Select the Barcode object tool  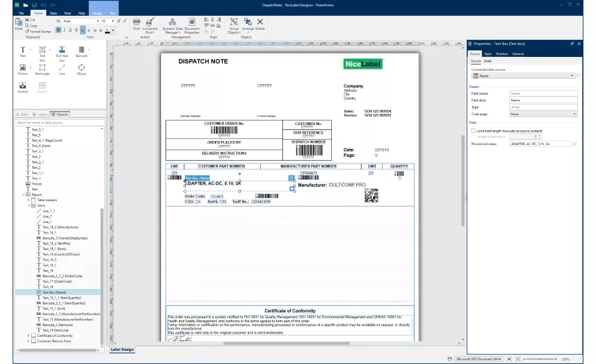point(81,52)
